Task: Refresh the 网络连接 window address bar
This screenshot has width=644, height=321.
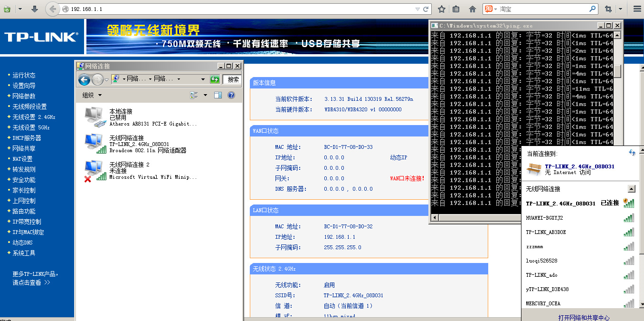Action: 215,79
